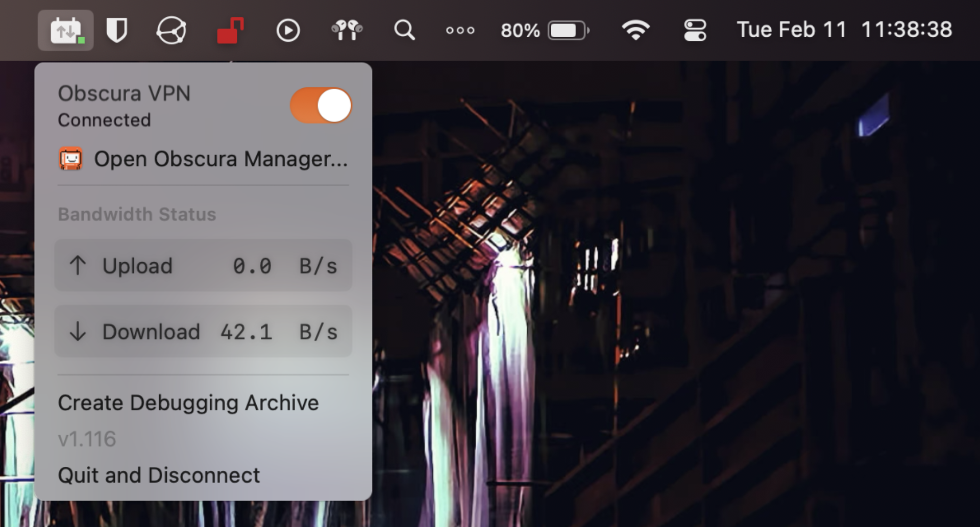Choose Quit and Disconnect
980x527 pixels.
158,474
